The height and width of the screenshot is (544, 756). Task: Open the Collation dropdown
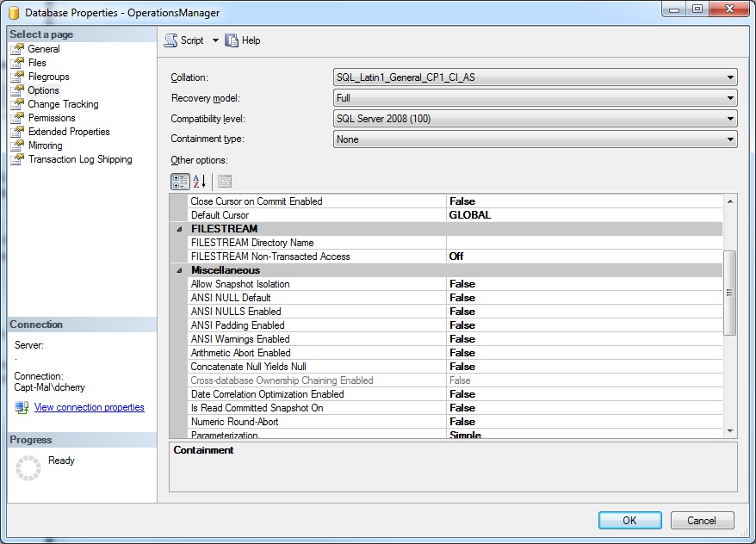[536, 77]
